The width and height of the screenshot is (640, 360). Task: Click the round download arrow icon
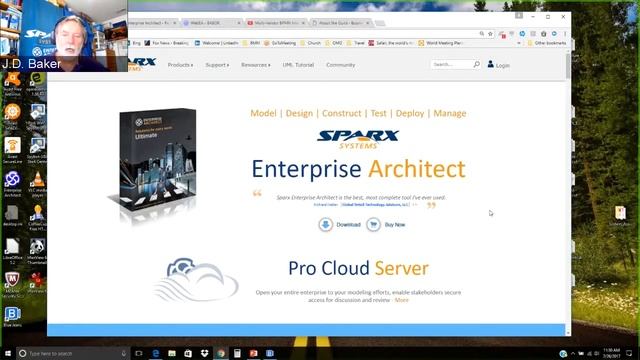(325, 224)
